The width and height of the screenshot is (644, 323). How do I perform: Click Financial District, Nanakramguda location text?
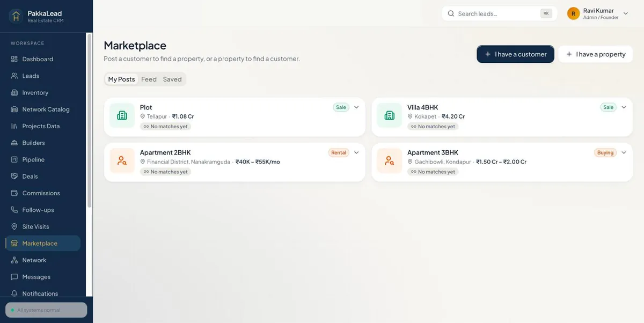coord(188,161)
